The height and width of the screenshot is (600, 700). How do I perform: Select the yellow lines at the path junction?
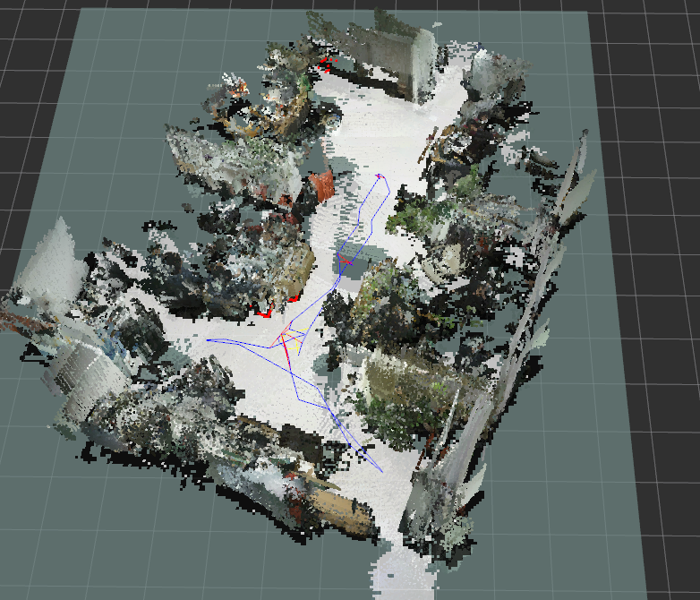(x=289, y=337)
